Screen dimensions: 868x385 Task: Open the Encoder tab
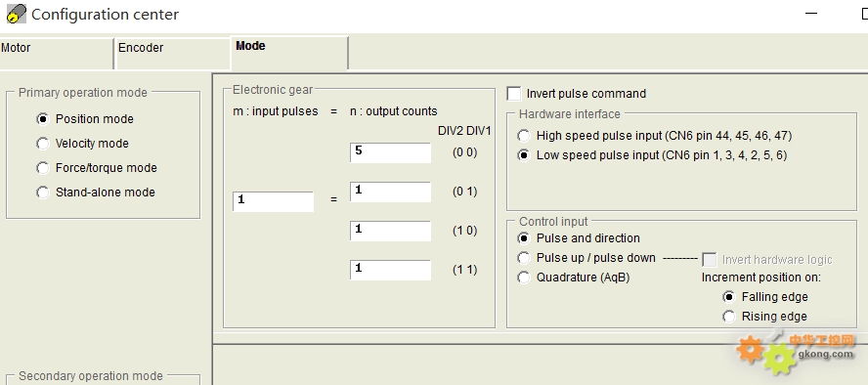[173, 53]
